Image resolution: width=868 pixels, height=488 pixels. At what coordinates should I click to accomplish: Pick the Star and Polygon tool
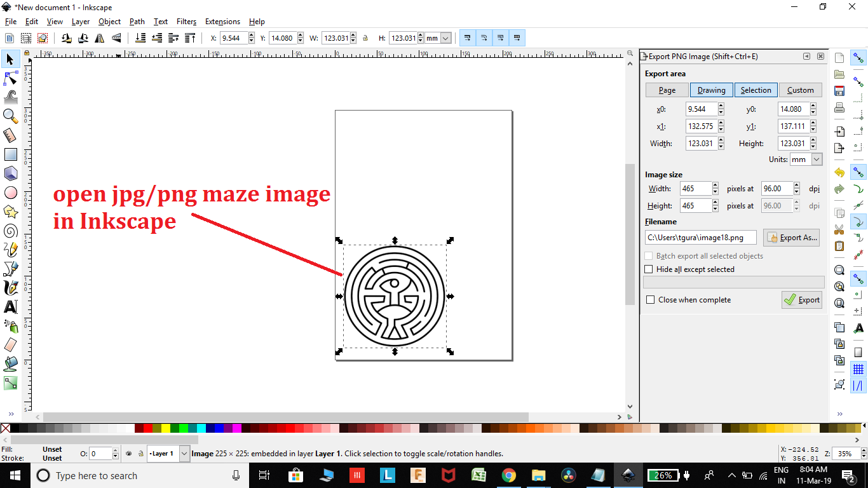pos(11,212)
